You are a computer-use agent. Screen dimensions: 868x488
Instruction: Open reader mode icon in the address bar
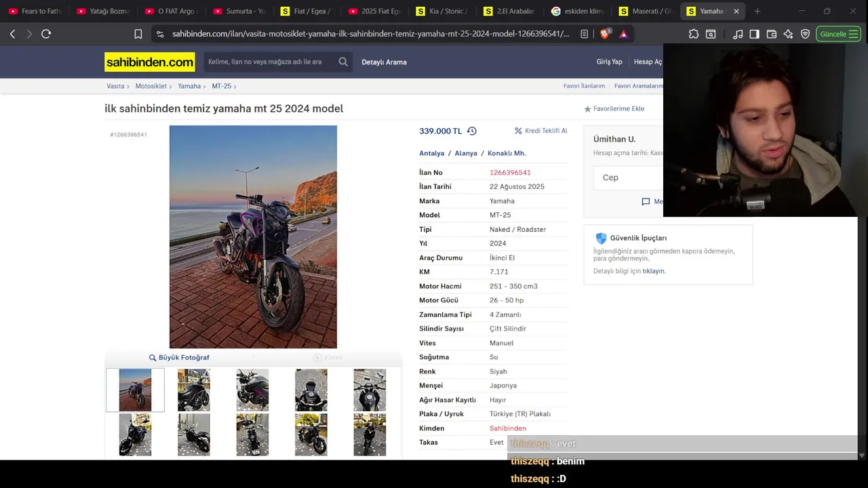[x=584, y=34]
